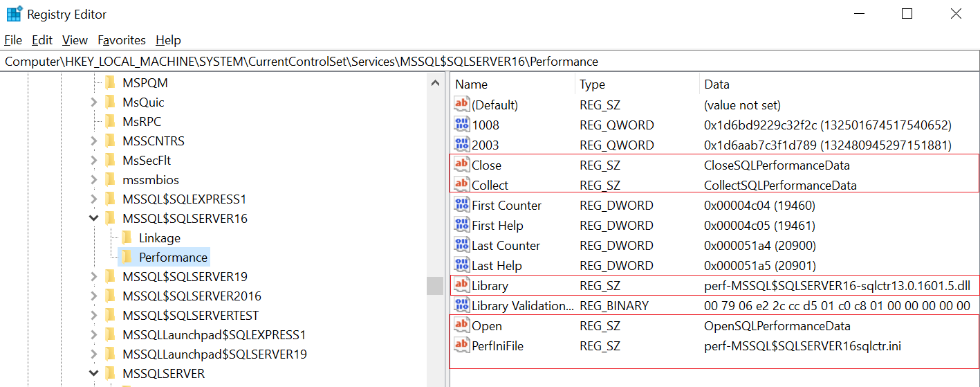The image size is (980, 387).
Task: Select the QWORD icon for value 1008
Action: coord(461,125)
